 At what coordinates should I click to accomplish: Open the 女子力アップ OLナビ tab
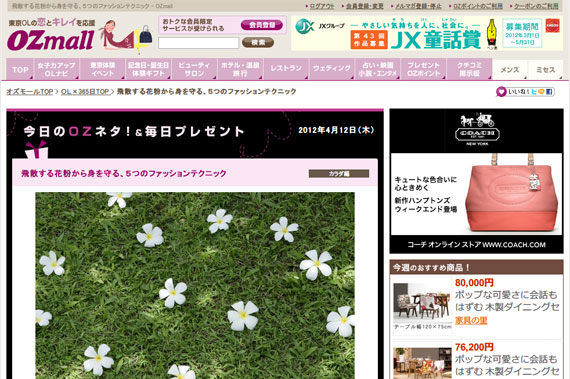[56, 69]
